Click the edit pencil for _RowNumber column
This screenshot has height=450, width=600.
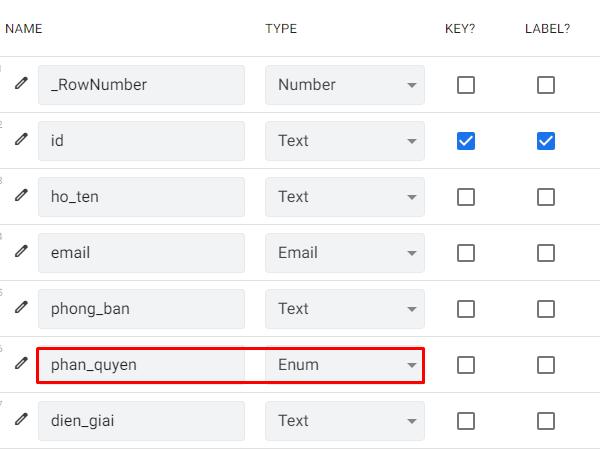point(21,84)
